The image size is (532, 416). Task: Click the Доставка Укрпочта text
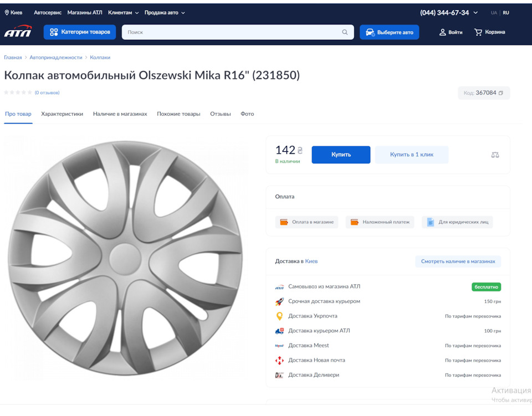tap(313, 316)
